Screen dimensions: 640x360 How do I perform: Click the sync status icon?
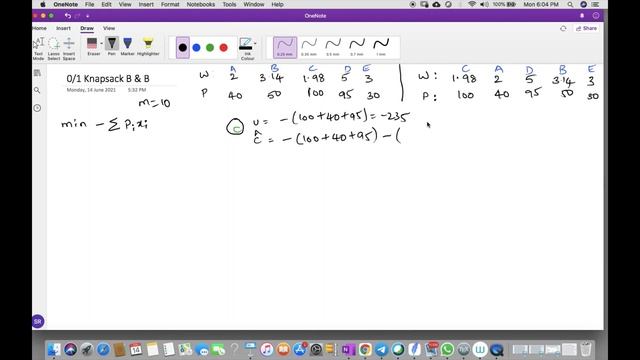[x=563, y=28]
